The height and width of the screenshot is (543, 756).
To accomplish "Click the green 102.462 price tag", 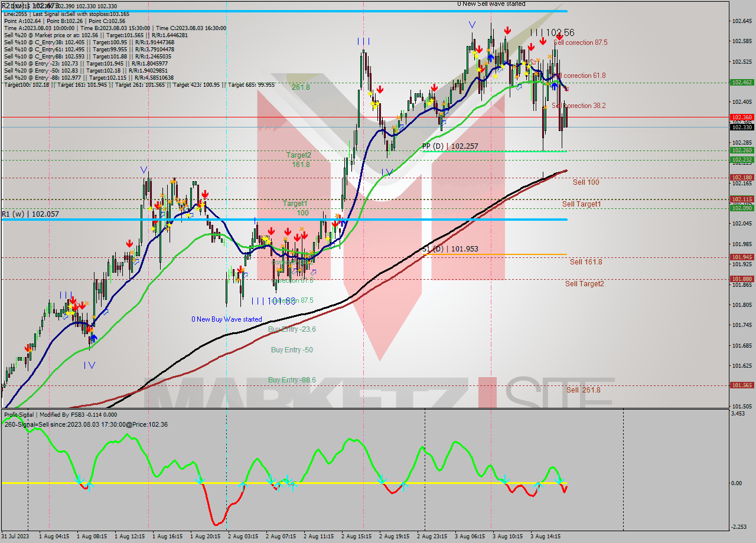I will pos(741,83).
